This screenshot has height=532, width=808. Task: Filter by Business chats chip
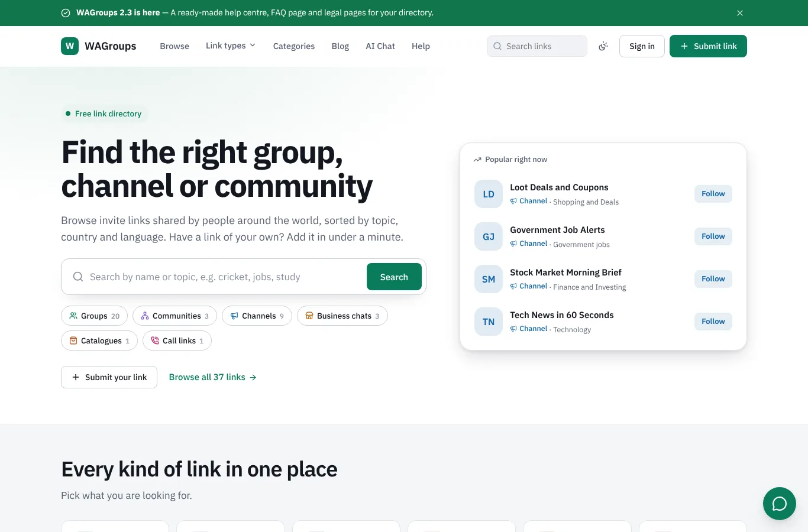click(x=342, y=316)
